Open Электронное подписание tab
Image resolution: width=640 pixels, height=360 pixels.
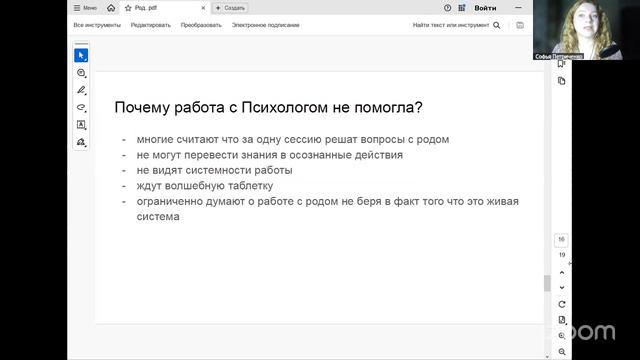266,25
